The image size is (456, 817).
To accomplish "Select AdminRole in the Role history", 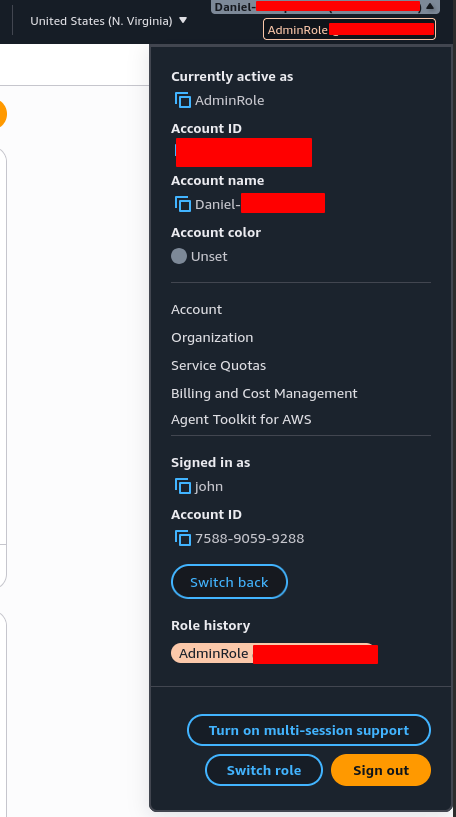I will pos(274,653).
